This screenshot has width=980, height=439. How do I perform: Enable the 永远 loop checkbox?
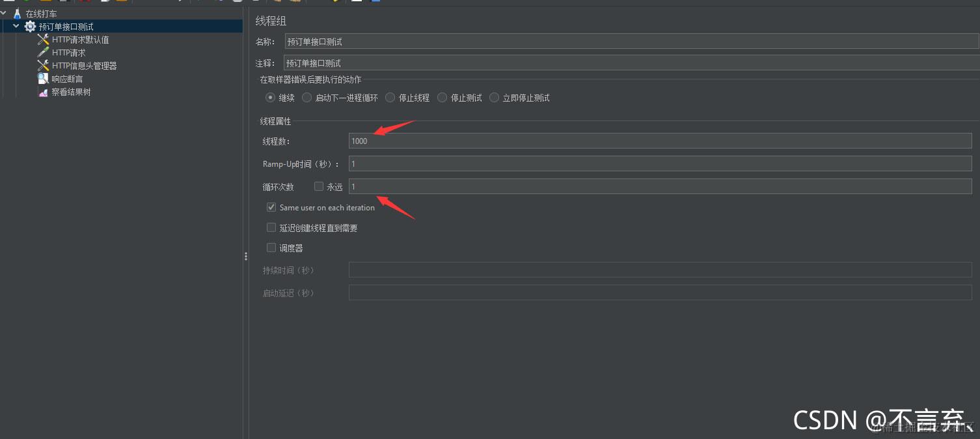(x=319, y=186)
